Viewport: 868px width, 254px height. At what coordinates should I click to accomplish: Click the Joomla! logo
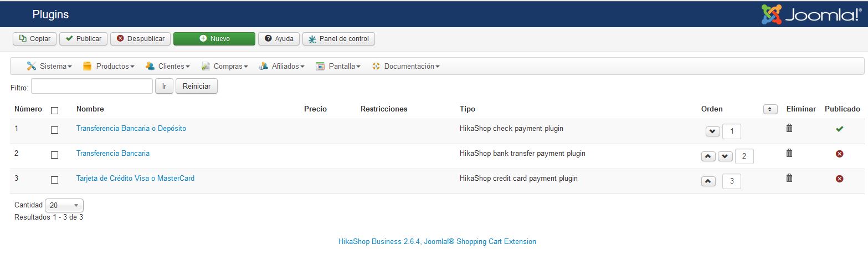point(812,14)
